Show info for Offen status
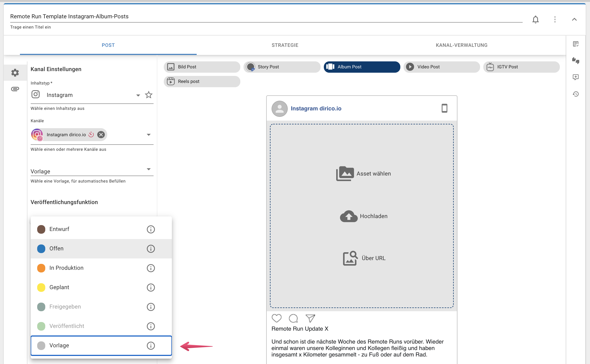Viewport: 590px width, 364px height. (151, 249)
